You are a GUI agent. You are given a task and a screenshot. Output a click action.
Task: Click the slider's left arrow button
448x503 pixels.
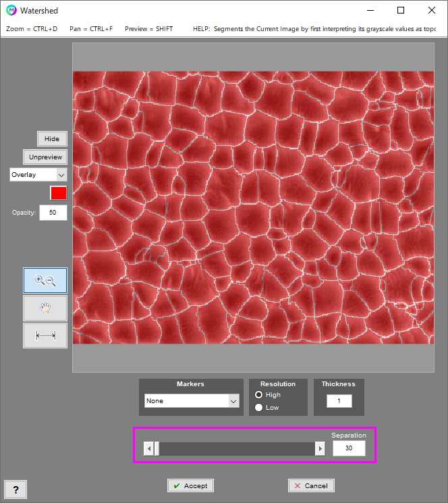click(148, 449)
